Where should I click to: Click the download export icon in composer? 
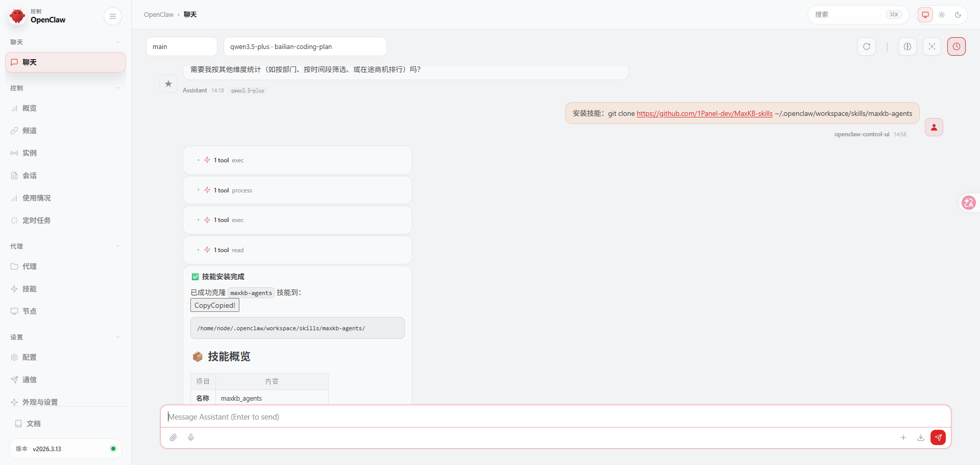click(921, 437)
